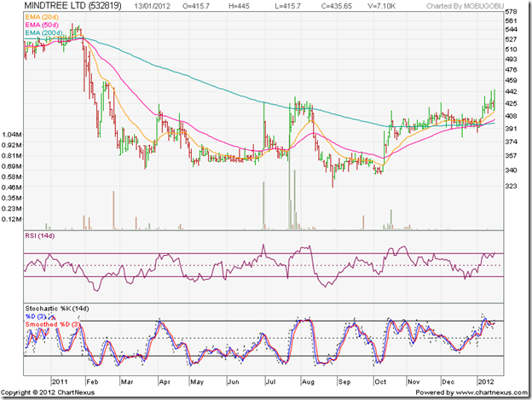Click Copyright © 2012 ChartNexus footer text
Viewport: 532px width, 400px height.
pos(48,392)
